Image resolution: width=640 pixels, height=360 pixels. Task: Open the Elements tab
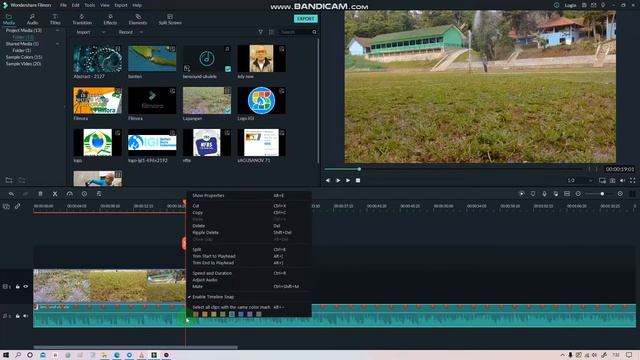pos(138,19)
